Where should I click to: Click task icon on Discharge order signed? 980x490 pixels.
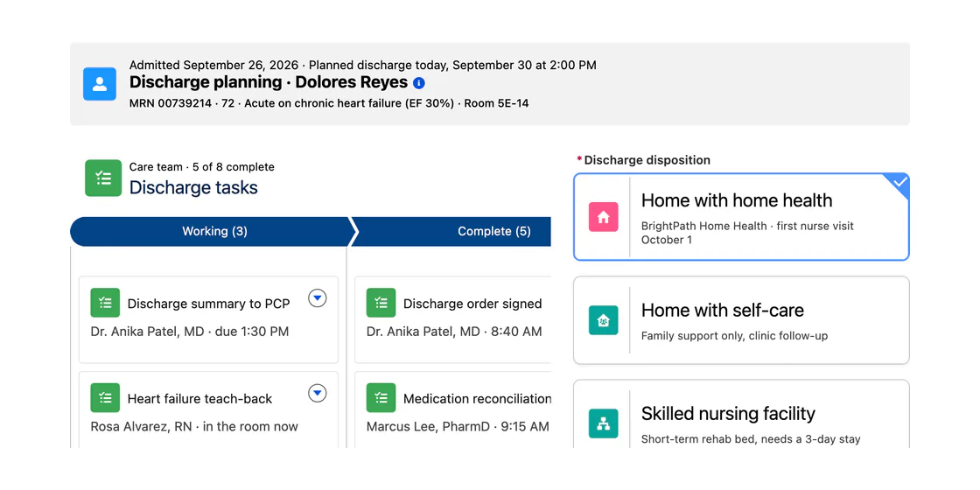(381, 303)
